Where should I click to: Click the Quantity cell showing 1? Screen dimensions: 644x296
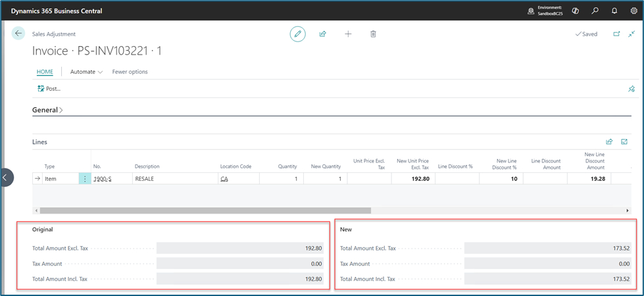point(281,179)
